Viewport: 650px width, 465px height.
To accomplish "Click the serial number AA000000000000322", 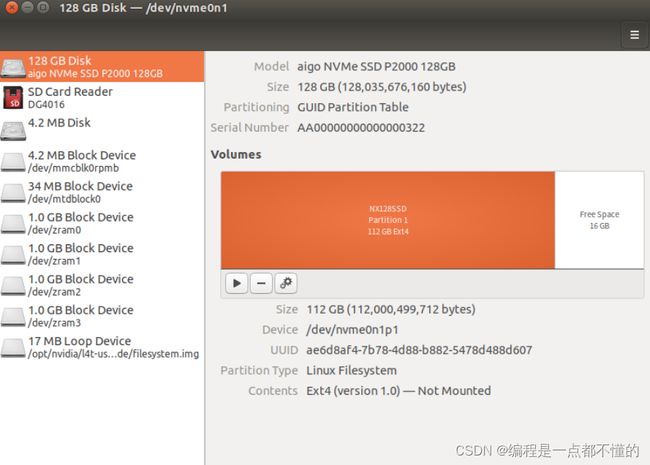I will click(361, 128).
